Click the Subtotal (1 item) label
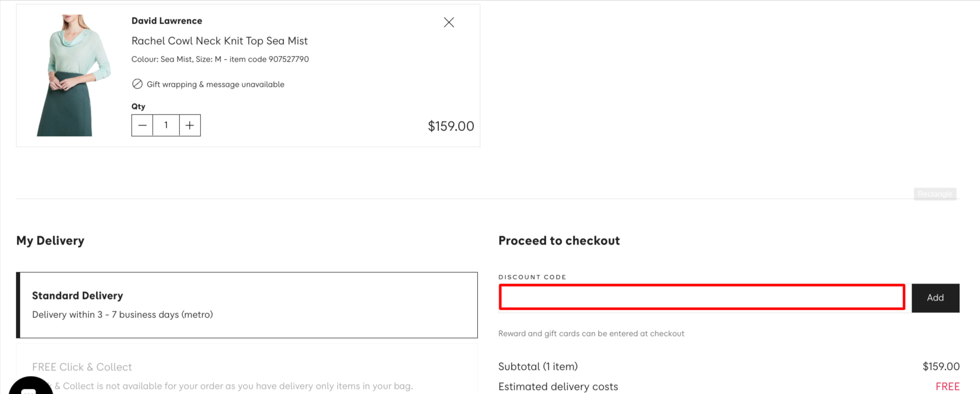 538,367
